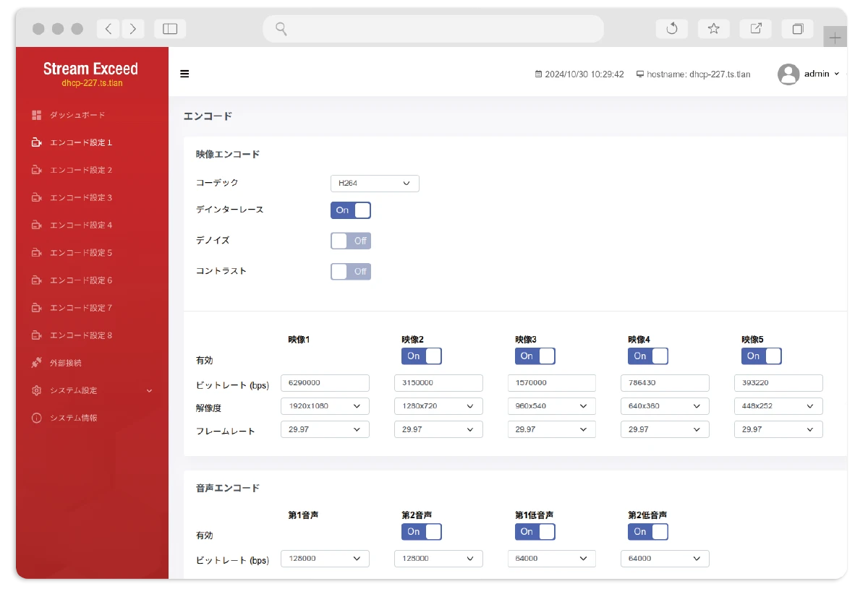Expand the システム設定 chevron in the sidebar
Viewport: 868px width, 610px height.
(150, 391)
